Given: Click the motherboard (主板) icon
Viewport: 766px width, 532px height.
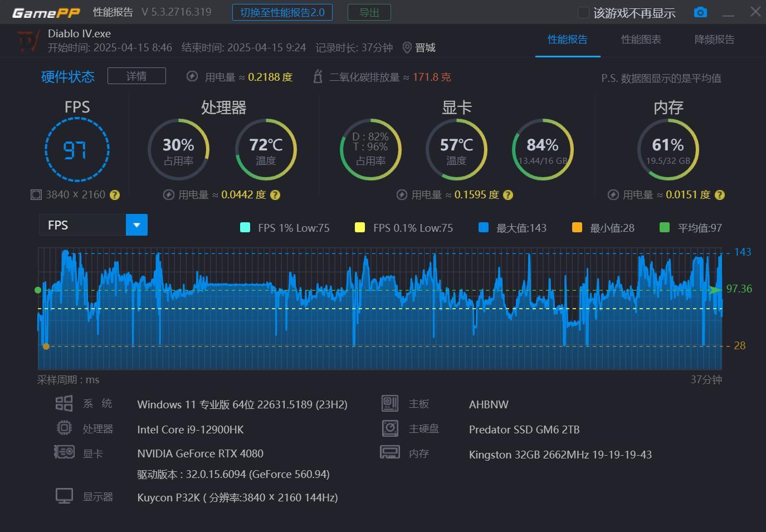Looking at the screenshot, I should click(390, 403).
